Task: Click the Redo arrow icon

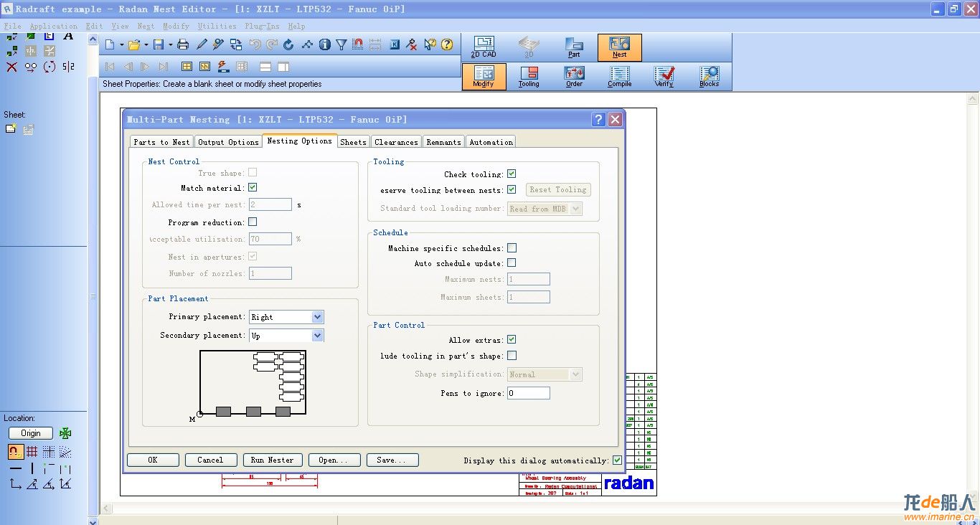Action: click(x=272, y=44)
